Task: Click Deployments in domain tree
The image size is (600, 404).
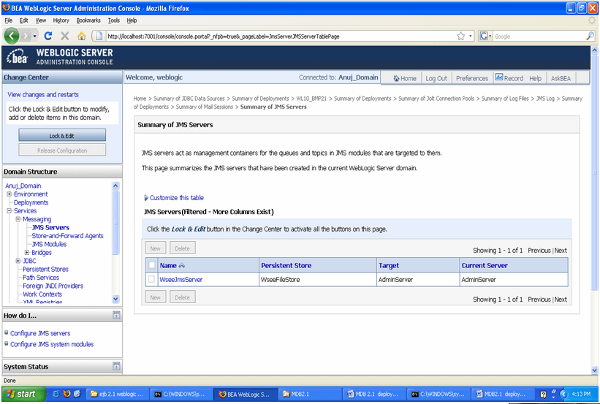Action: tap(31, 202)
